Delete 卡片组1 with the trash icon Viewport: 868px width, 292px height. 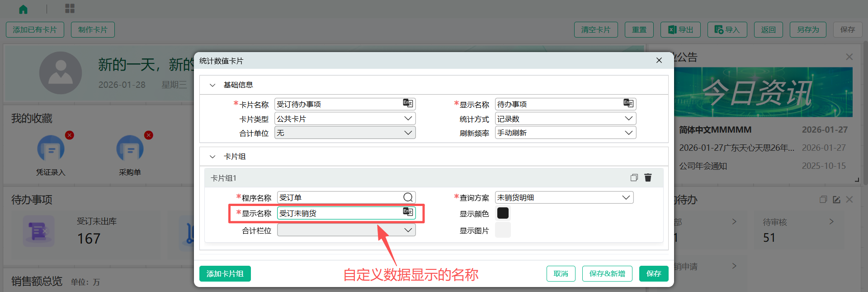pos(648,177)
